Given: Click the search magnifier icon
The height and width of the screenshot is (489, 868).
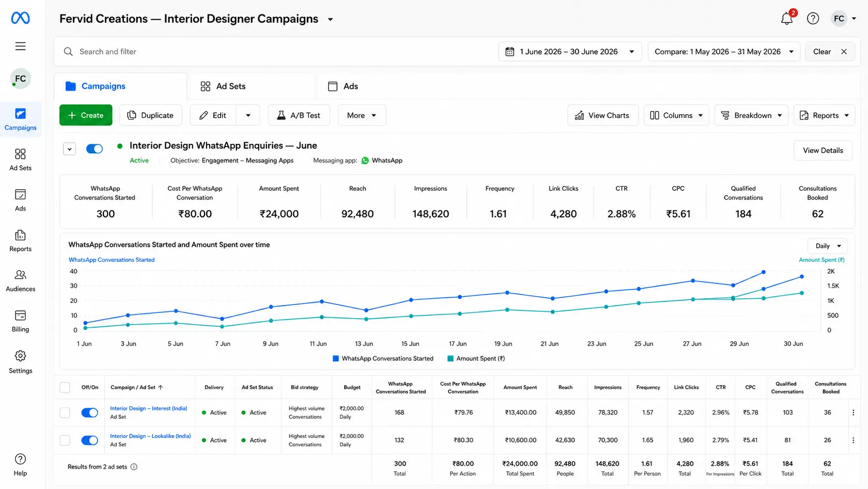Looking at the screenshot, I should [x=68, y=51].
